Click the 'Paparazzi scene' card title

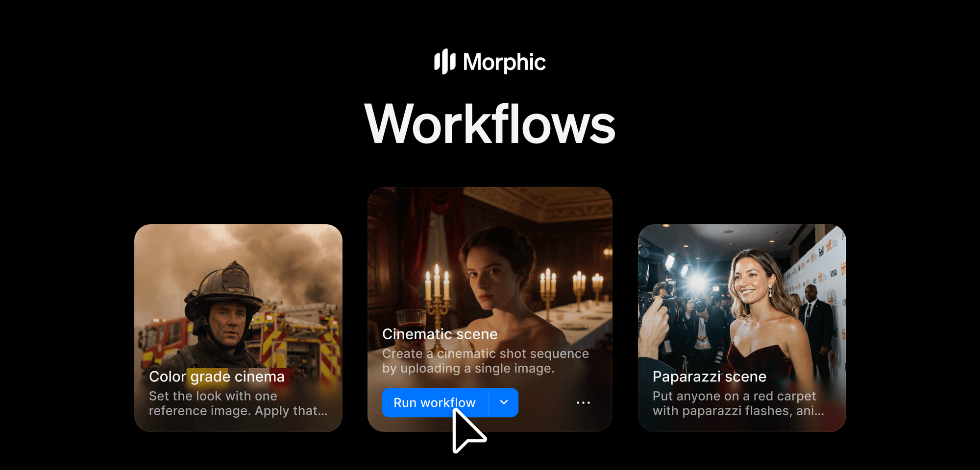pos(710,376)
